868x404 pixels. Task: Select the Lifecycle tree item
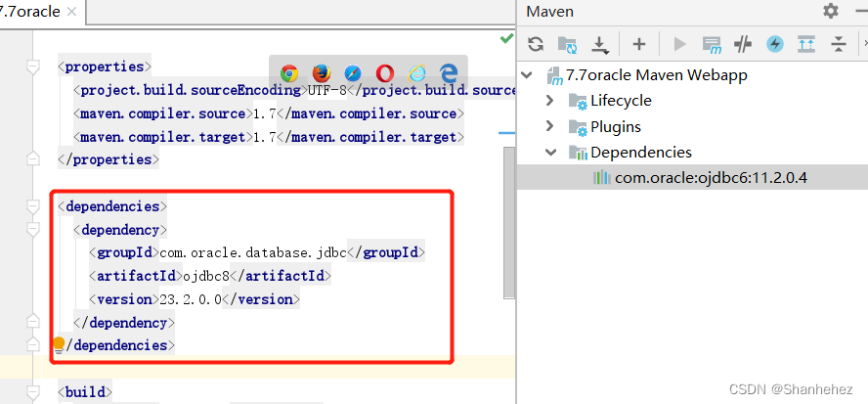tap(621, 101)
